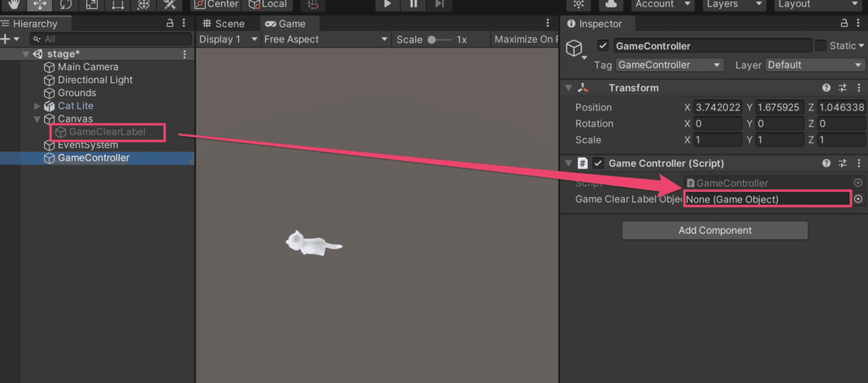Lock the Inspector panel
Screen dimensions: 868x383
(843, 24)
